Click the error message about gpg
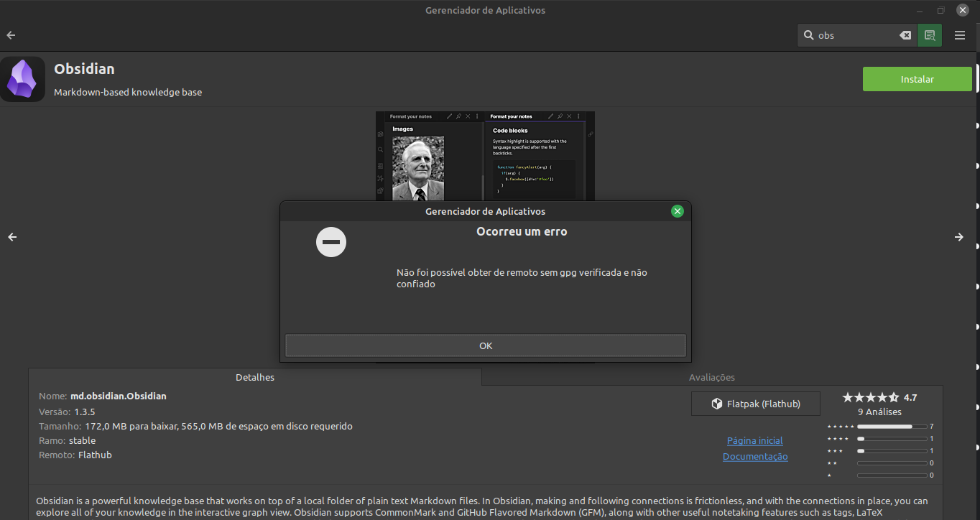This screenshot has width=980, height=520. [522, 278]
